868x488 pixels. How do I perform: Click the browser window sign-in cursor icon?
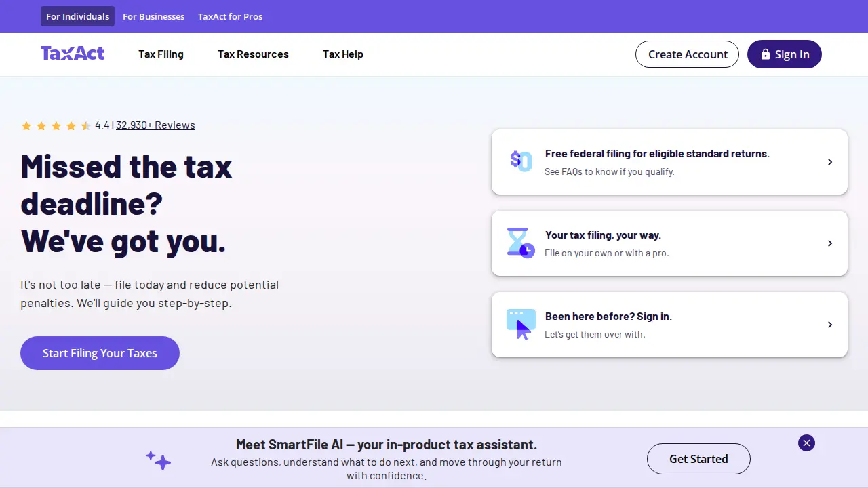(521, 324)
